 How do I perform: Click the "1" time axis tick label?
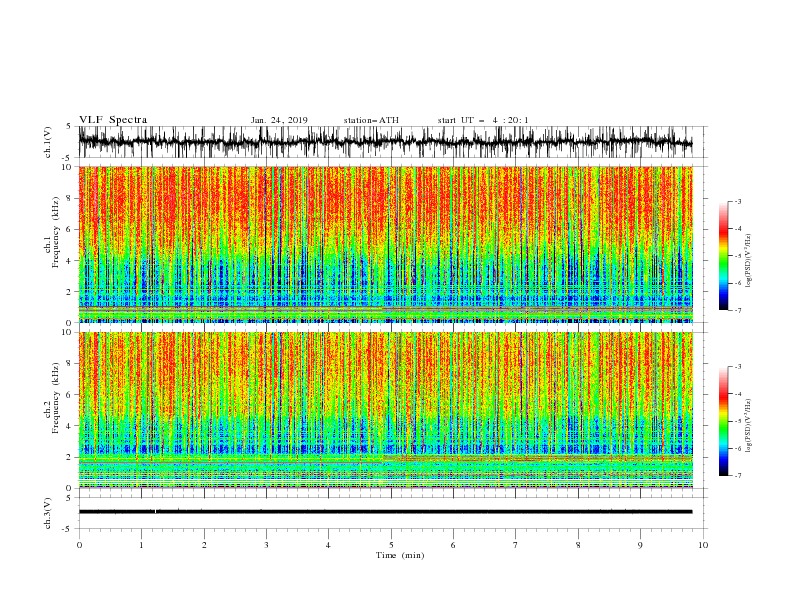pos(141,545)
